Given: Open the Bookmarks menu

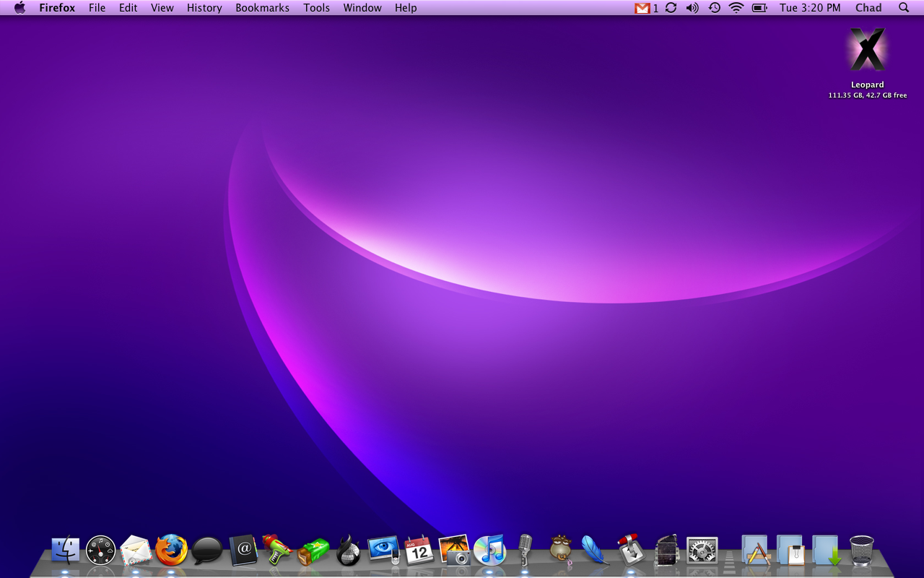Looking at the screenshot, I should (262, 8).
